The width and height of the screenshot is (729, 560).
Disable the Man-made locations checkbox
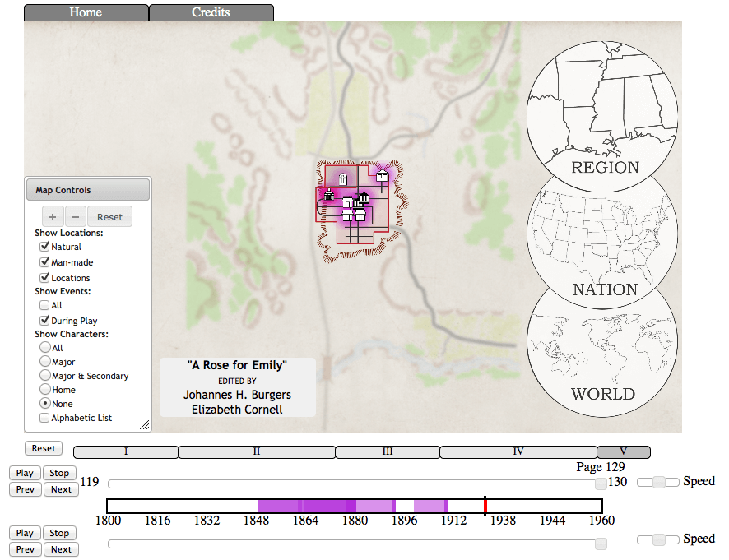click(44, 262)
